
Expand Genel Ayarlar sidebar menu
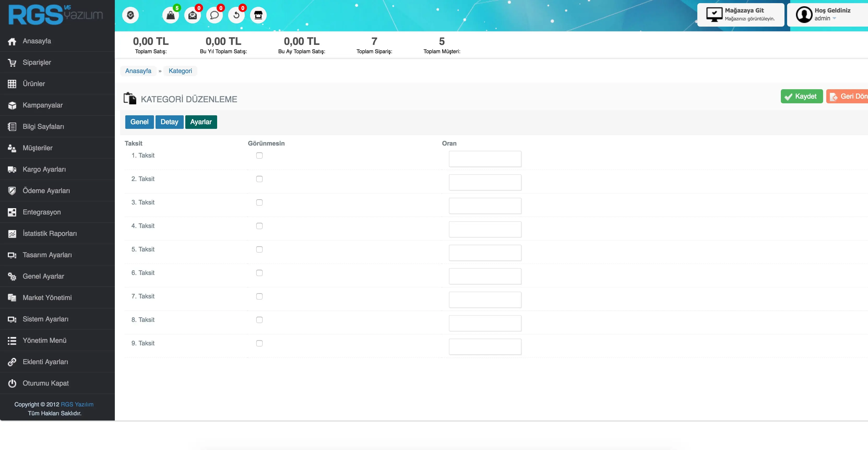pyautogui.click(x=43, y=276)
